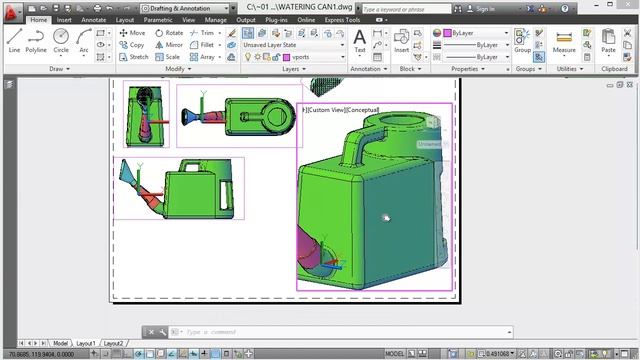The height and width of the screenshot is (360, 640).
Task: Choose the Stretch command
Action: click(x=133, y=57)
